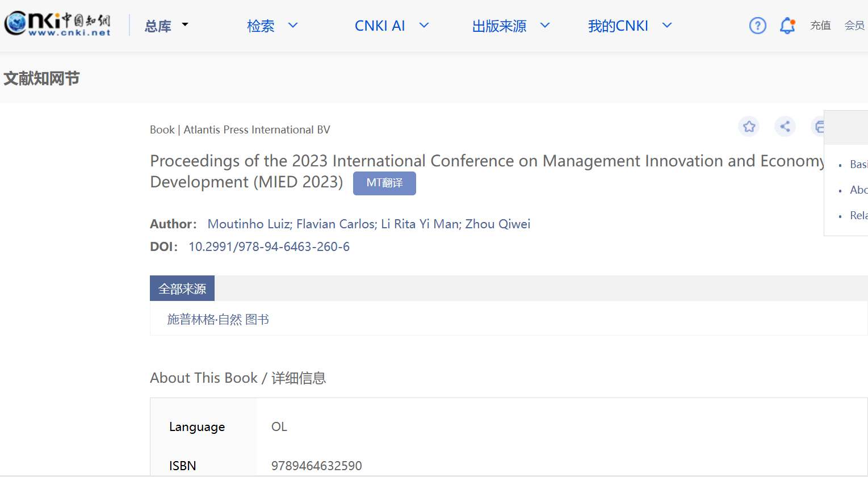Expand the 出版来源 menu

click(510, 26)
